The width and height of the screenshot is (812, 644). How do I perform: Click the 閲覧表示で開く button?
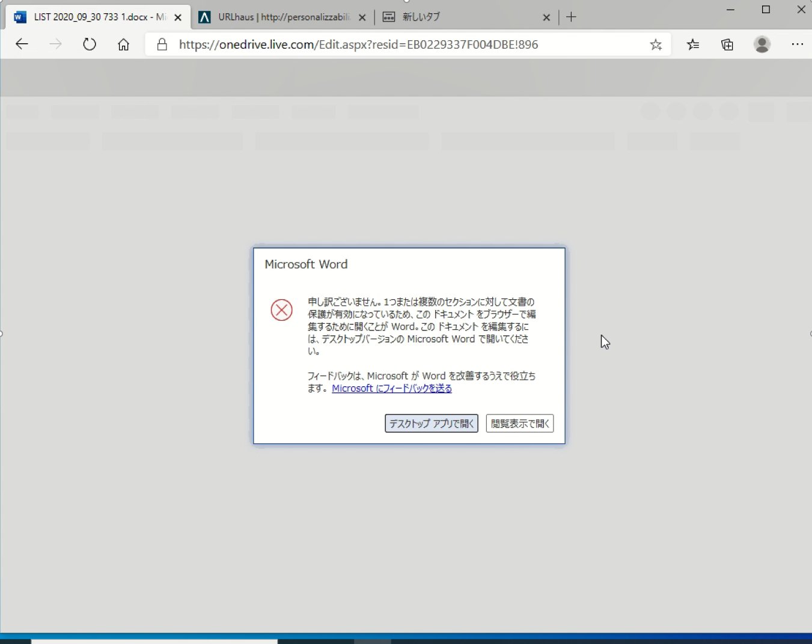[x=519, y=424]
